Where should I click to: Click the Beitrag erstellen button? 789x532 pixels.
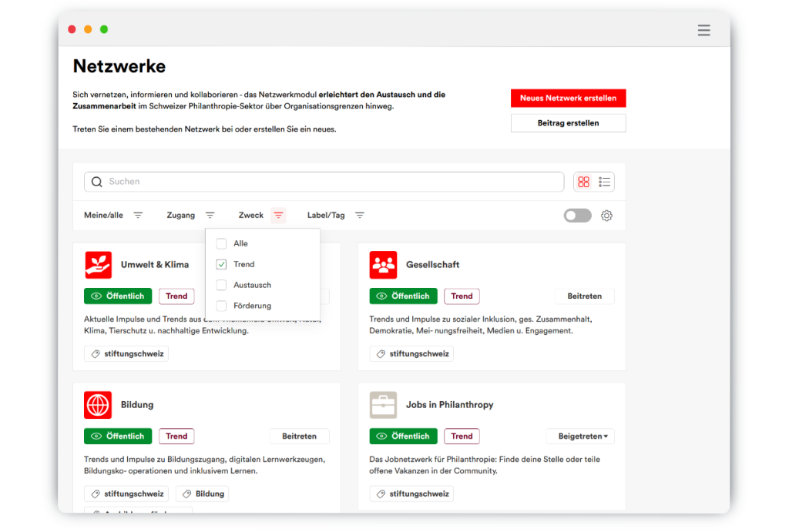568,123
